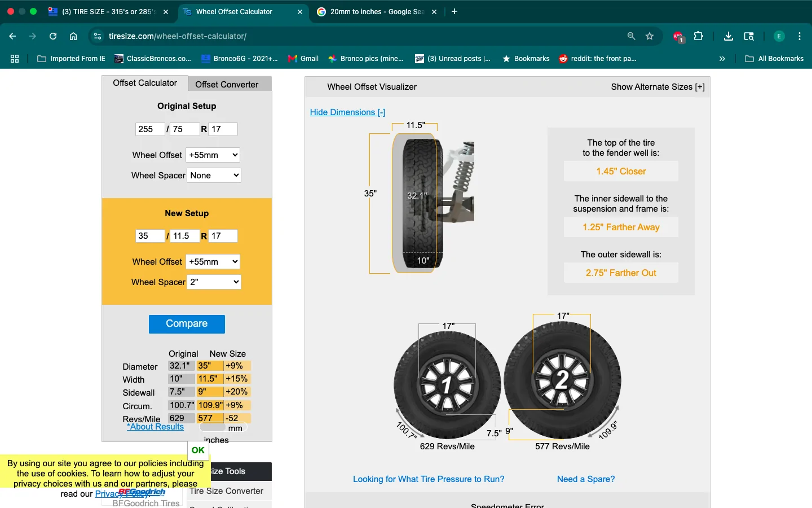
Task: Open the original Wheel Offset dropdown
Action: (213, 155)
